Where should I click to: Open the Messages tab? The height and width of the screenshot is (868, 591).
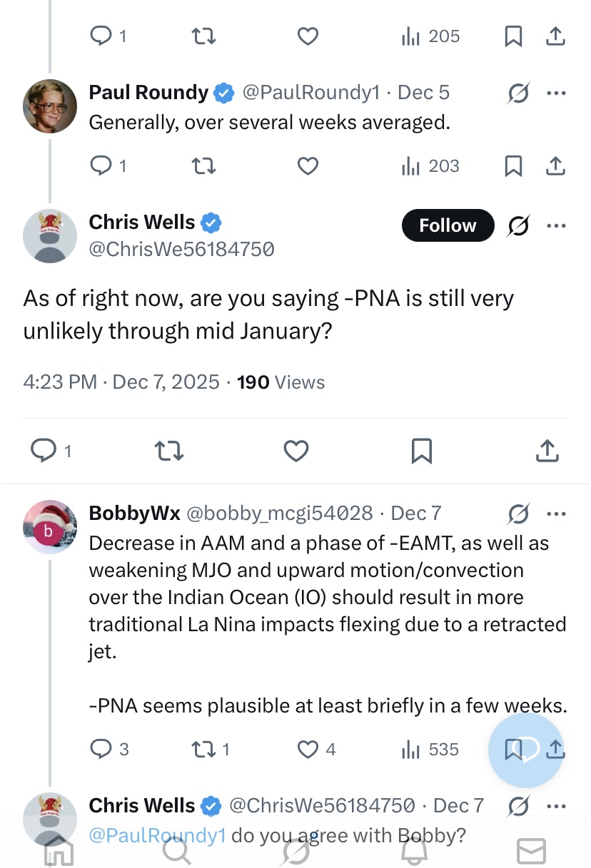(x=531, y=850)
